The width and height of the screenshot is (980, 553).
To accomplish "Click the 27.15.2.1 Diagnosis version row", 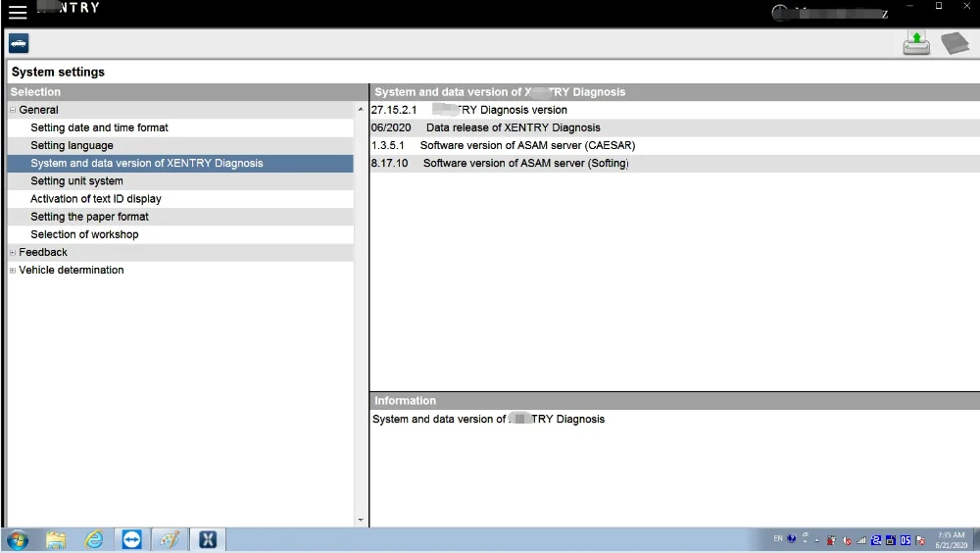I will click(x=674, y=110).
